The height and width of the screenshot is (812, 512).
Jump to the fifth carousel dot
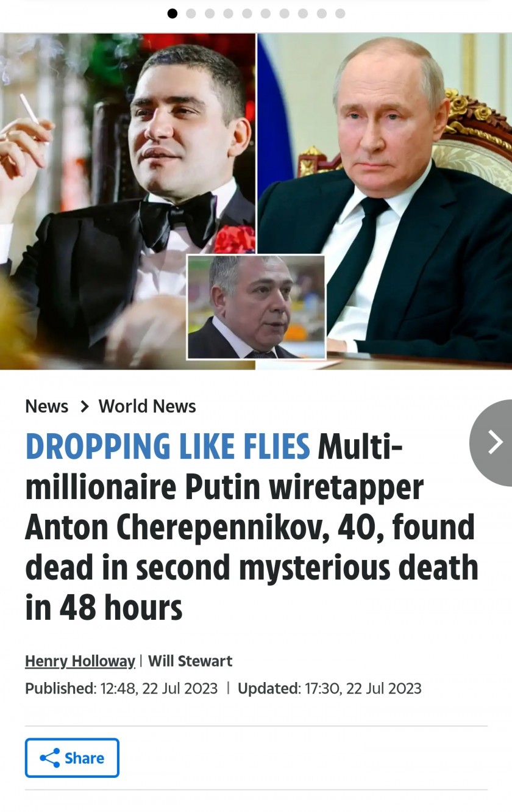pyautogui.click(x=247, y=13)
